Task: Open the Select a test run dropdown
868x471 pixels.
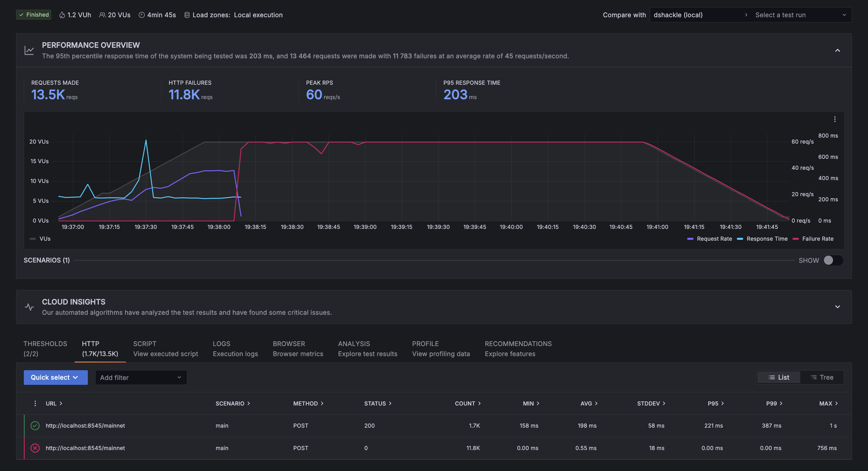Action: click(800, 15)
